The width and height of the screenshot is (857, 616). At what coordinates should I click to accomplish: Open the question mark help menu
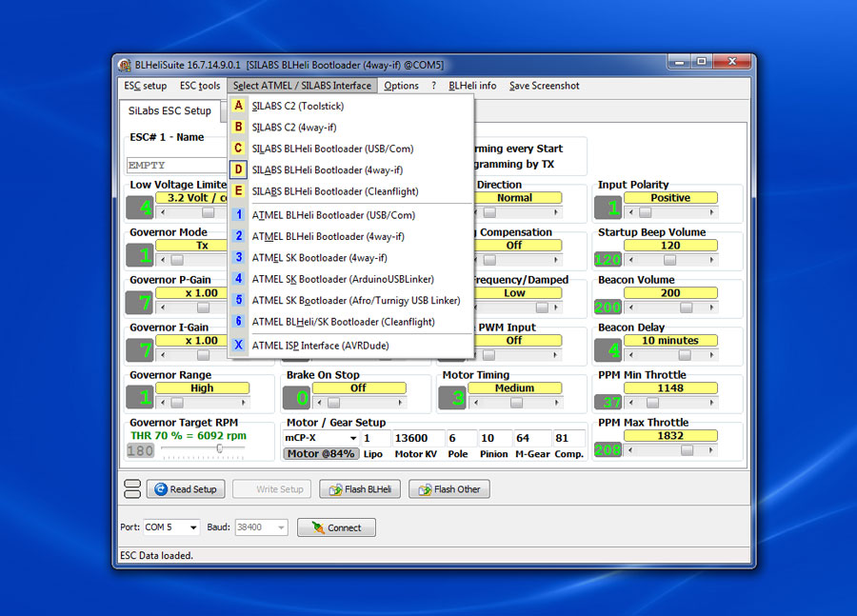(434, 86)
